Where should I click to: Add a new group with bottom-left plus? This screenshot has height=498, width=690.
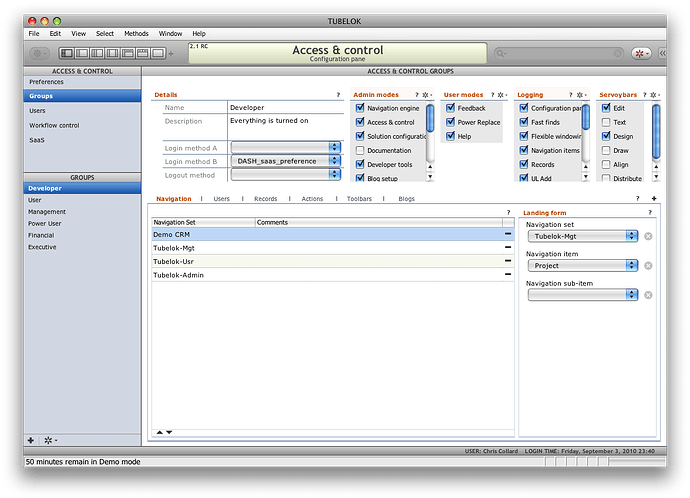(31, 440)
